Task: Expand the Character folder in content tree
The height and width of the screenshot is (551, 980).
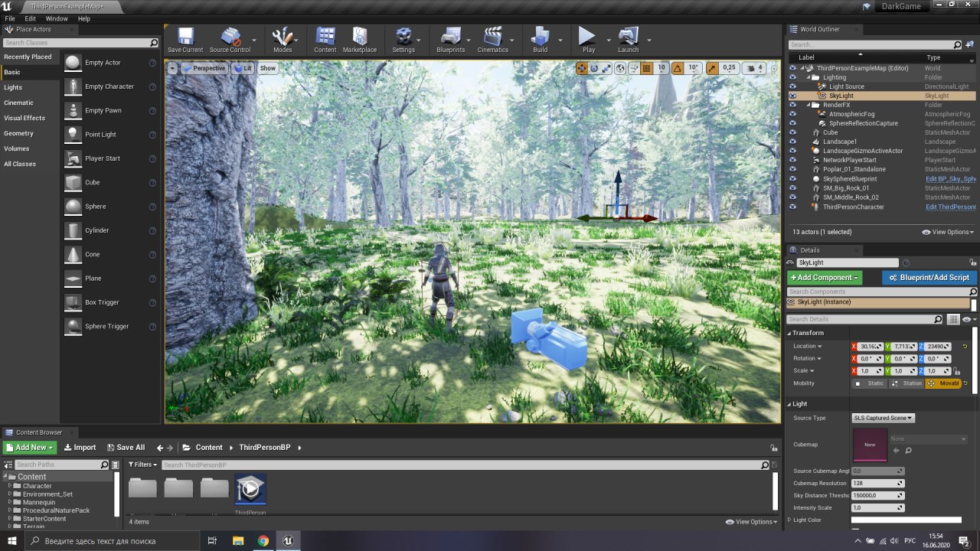Action: click(x=11, y=486)
